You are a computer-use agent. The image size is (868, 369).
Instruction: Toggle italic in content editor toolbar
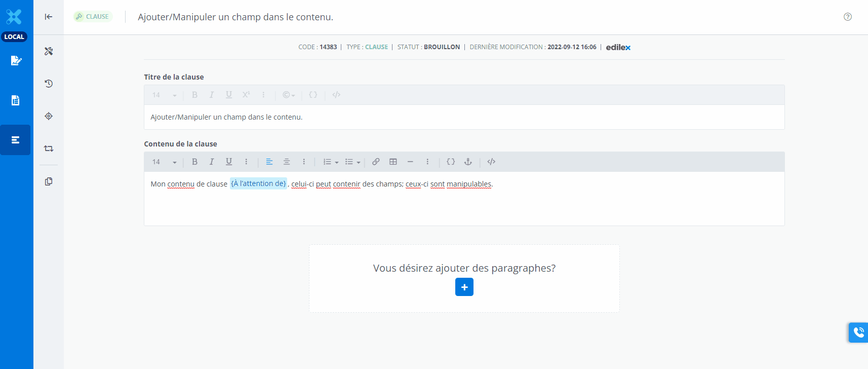212,162
